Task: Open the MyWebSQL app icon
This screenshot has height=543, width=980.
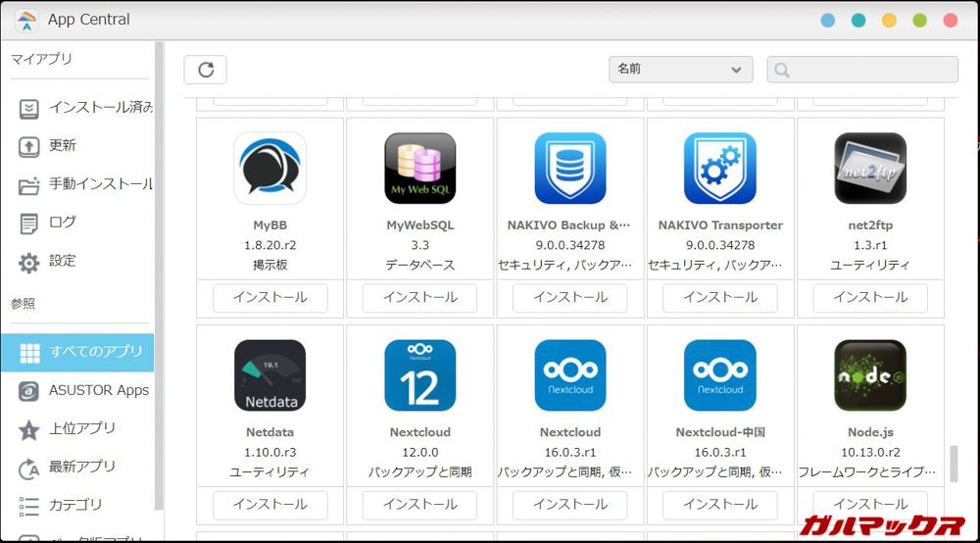Action: click(419, 169)
